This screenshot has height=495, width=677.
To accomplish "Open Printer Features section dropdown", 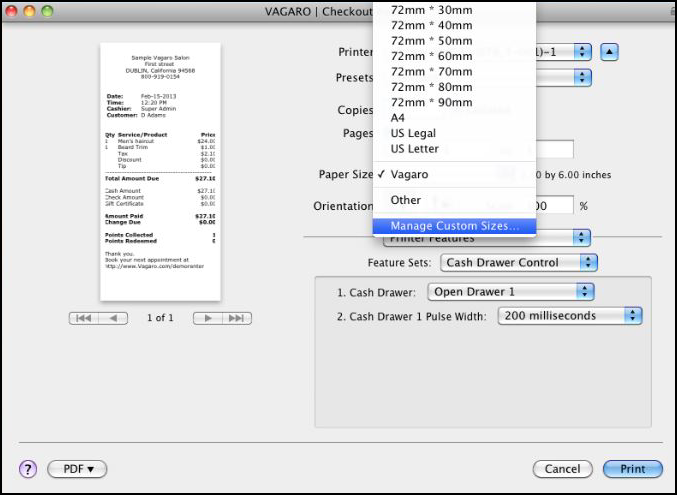I will click(x=487, y=238).
